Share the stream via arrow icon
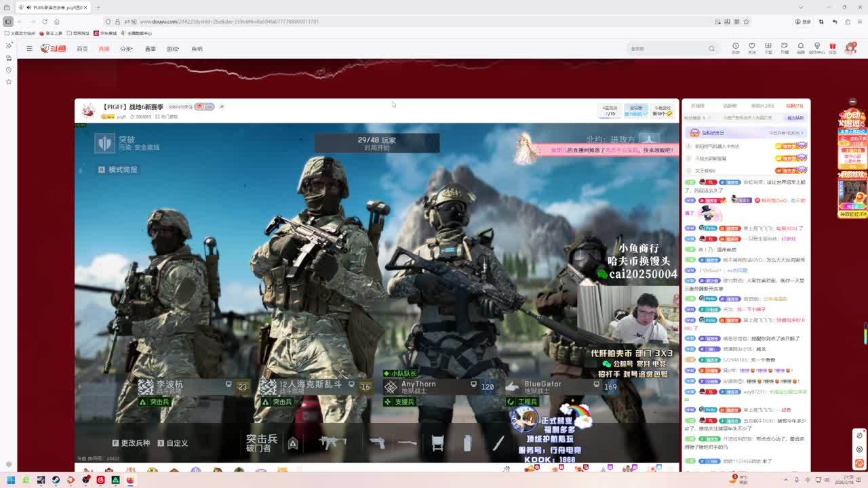The image size is (868, 488). click(x=222, y=106)
